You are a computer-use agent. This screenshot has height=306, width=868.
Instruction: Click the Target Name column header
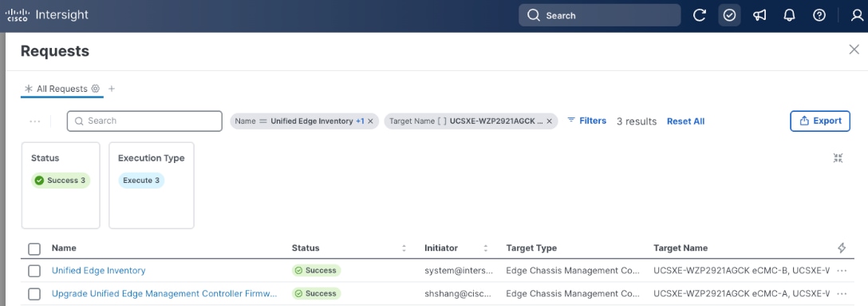pos(681,248)
